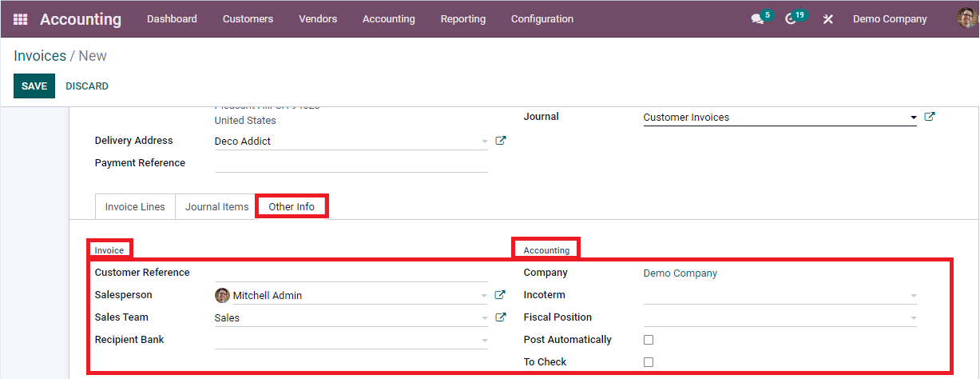Open the Dashboard menu
Viewport: 980px width, 379px height.
point(172,19)
